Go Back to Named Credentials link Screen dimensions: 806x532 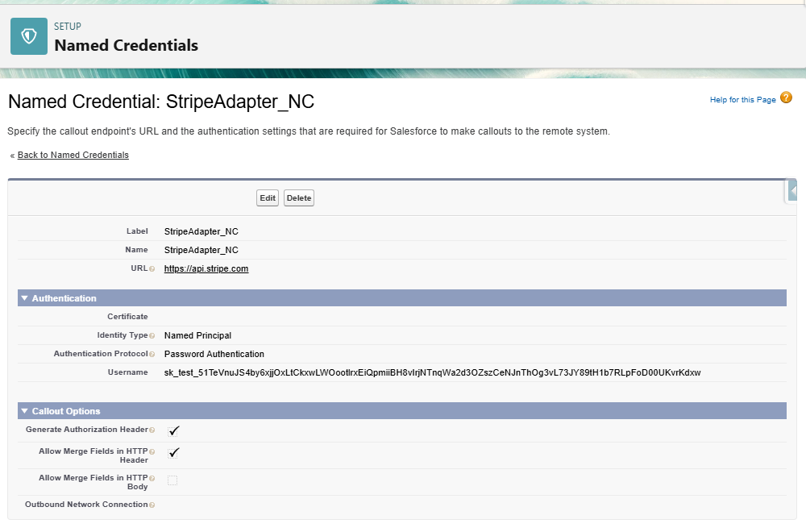point(73,155)
